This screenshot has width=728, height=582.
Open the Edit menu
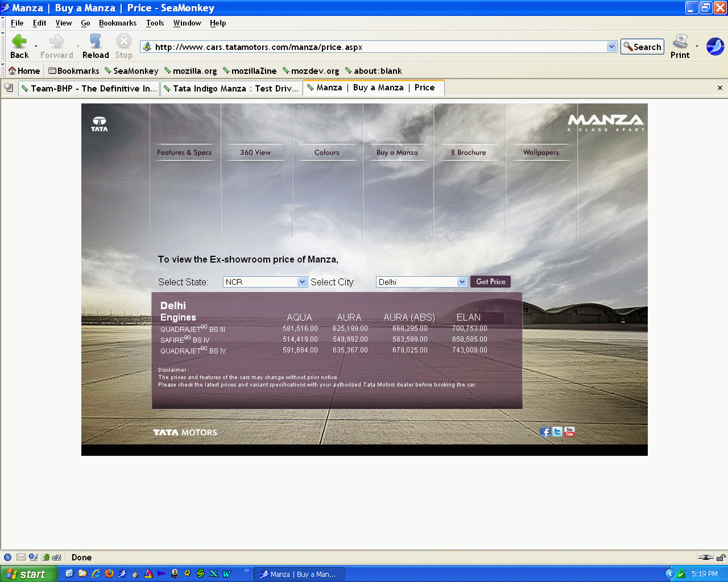pos(40,23)
